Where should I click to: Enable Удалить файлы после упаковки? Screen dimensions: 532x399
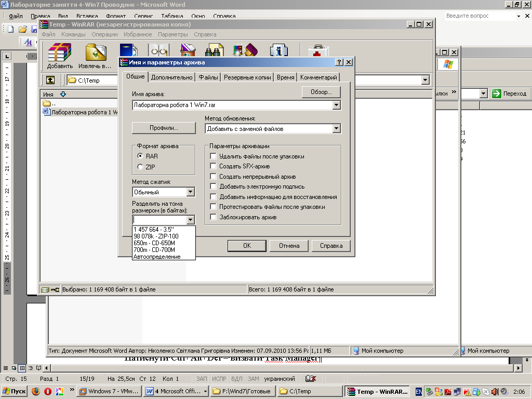tap(214, 156)
